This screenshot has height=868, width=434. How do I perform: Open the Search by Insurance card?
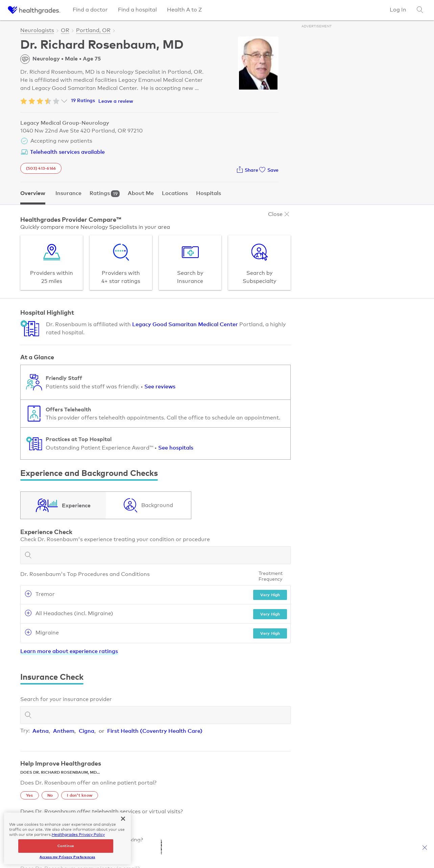point(190,263)
